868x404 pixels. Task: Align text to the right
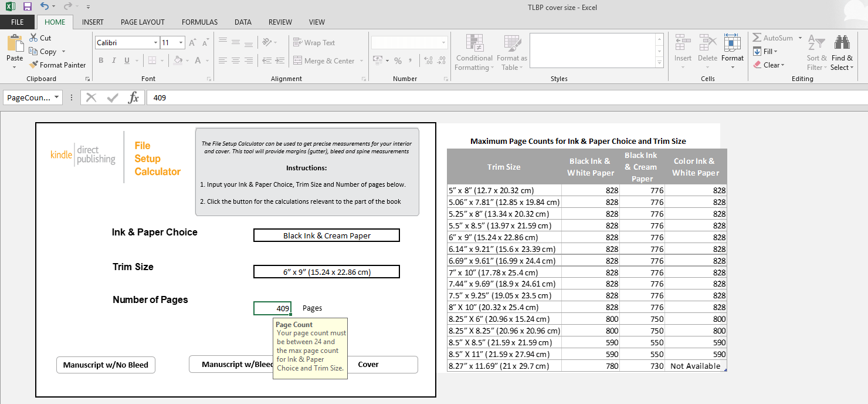point(247,60)
